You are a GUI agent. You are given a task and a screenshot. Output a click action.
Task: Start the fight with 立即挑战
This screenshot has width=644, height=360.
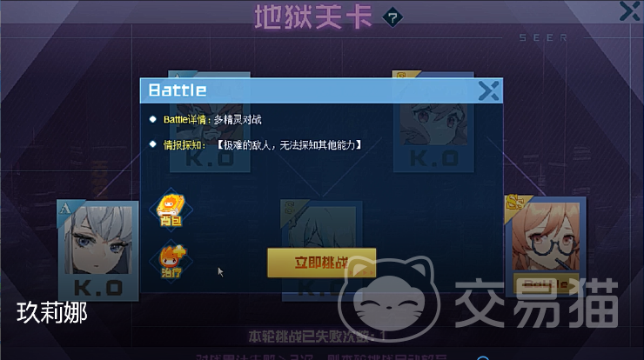pos(322,263)
